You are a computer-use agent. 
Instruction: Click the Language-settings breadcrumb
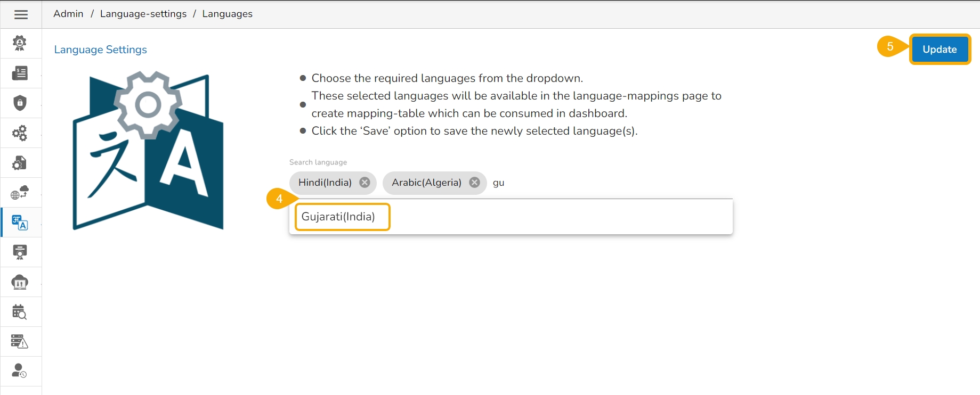click(x=143, y=14)
